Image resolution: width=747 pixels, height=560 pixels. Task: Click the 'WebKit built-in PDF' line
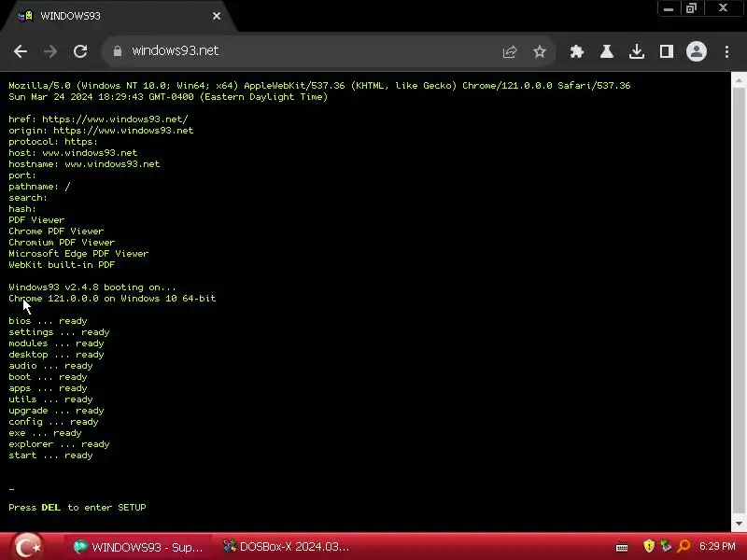tap(62, 265)
